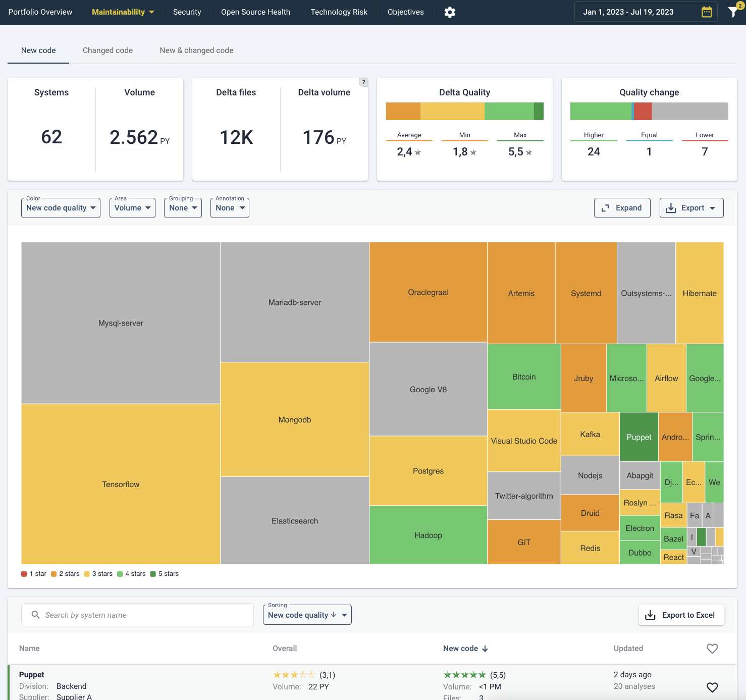Open the Security menu item
The width and height of the screenshot is (746, 700).
pos(187,12)
